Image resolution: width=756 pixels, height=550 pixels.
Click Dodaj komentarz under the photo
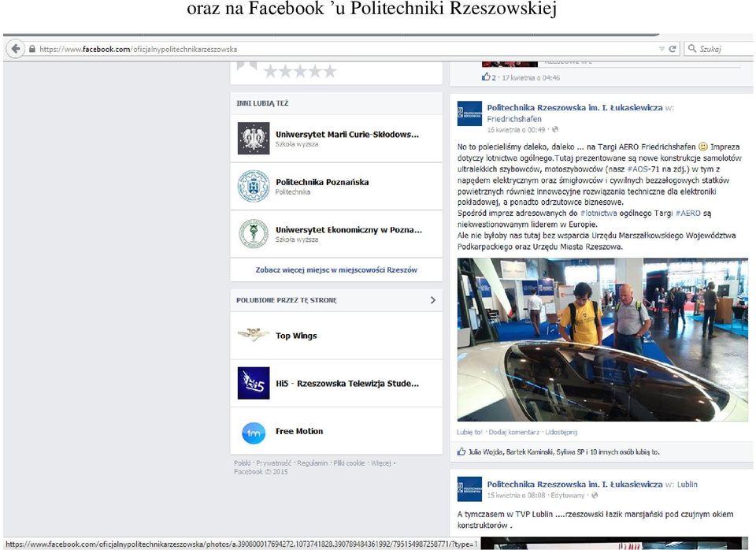pyautogui.click(x=514, y=433)
